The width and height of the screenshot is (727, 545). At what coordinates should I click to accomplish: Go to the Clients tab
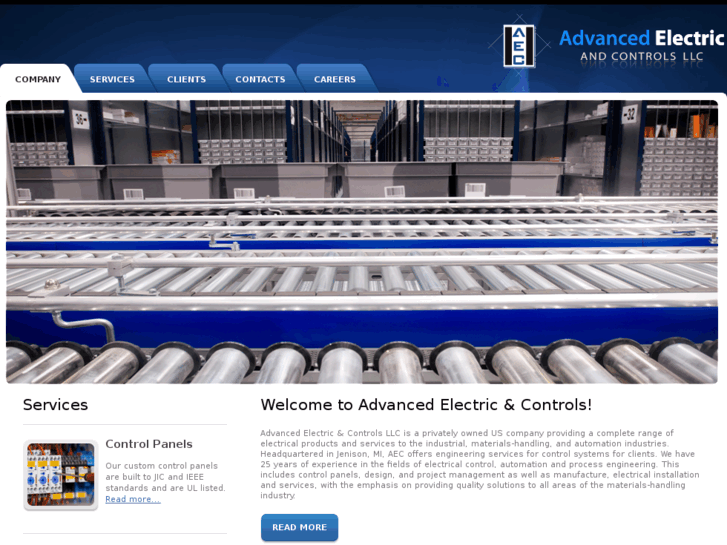pyautogui.click(x=186, y=79)
